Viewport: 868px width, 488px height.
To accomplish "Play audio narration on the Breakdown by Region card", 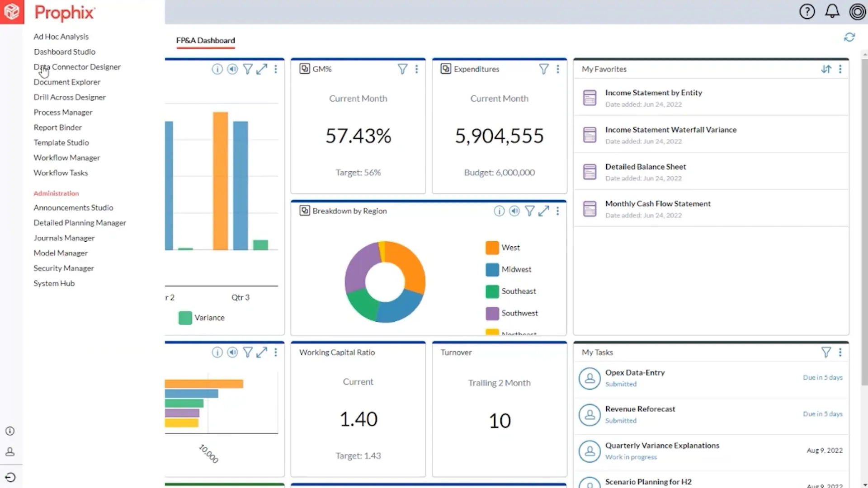I will (514, 211).
